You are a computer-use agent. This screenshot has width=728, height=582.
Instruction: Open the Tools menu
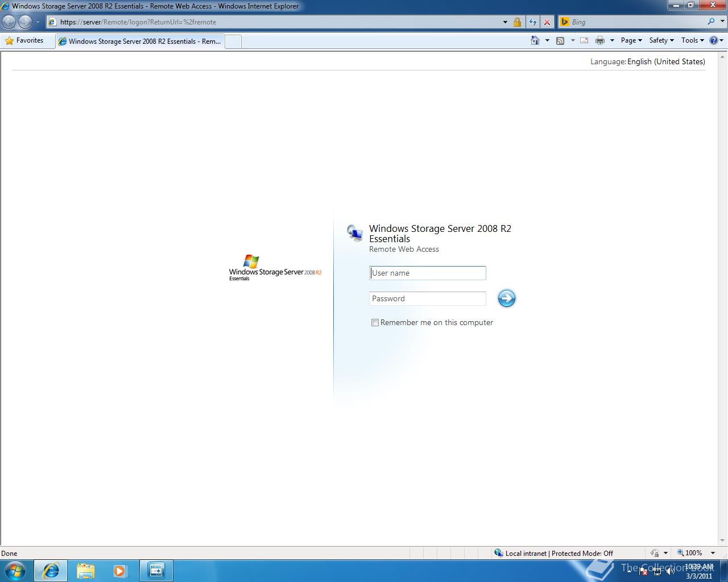(x=693, y=40)
